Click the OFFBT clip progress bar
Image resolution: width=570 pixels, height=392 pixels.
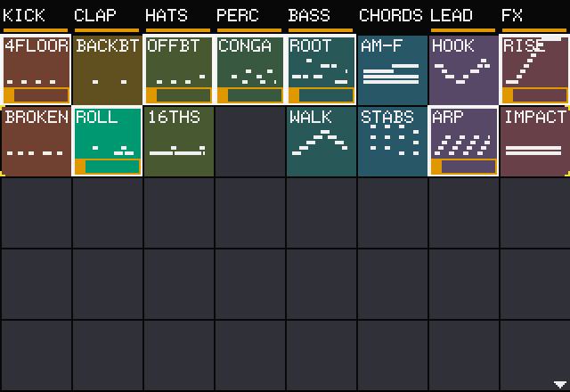[x=178, y=95]
